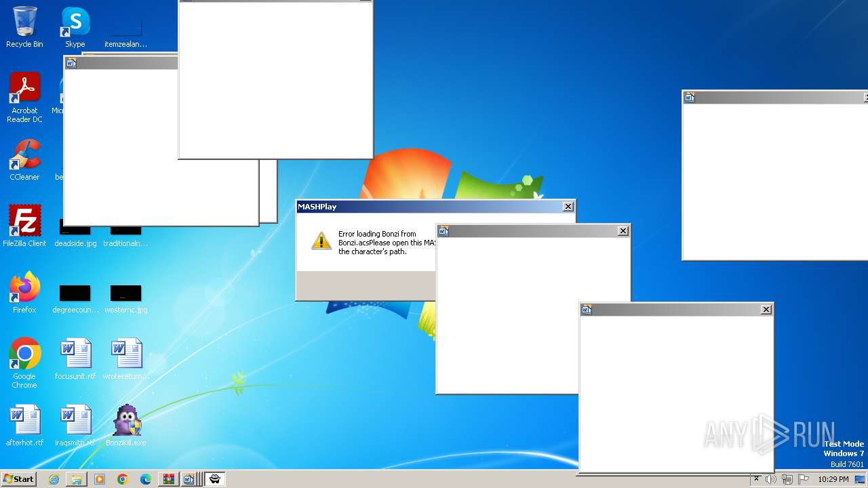Open Skype desktop shortcut
Screen dimensions: 868x488
[75, 27]
